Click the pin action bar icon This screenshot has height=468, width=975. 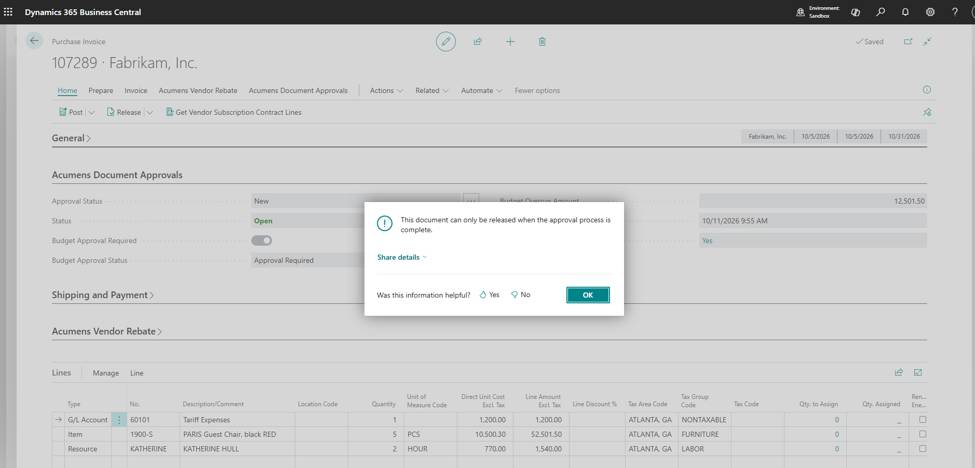927,112
